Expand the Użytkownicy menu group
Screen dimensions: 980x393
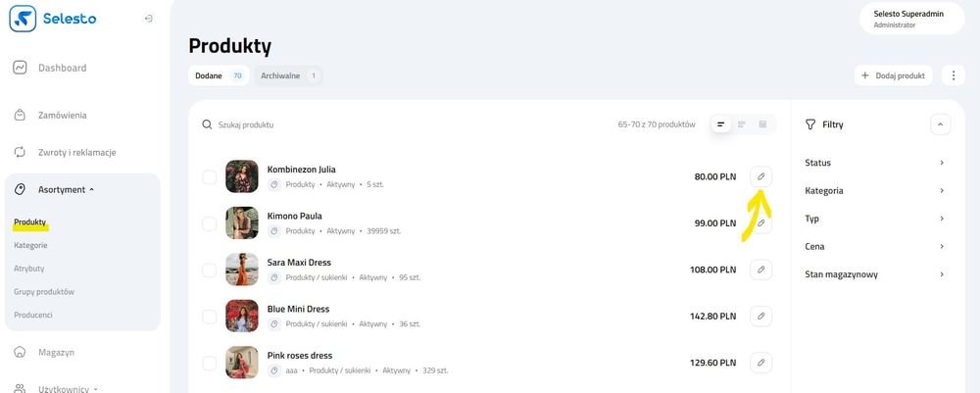[x=69, y=389]
